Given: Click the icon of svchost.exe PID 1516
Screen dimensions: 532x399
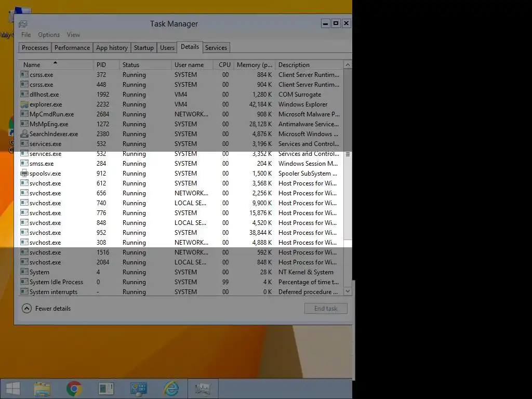Looking at the screenshot, I should coord(24,252).
